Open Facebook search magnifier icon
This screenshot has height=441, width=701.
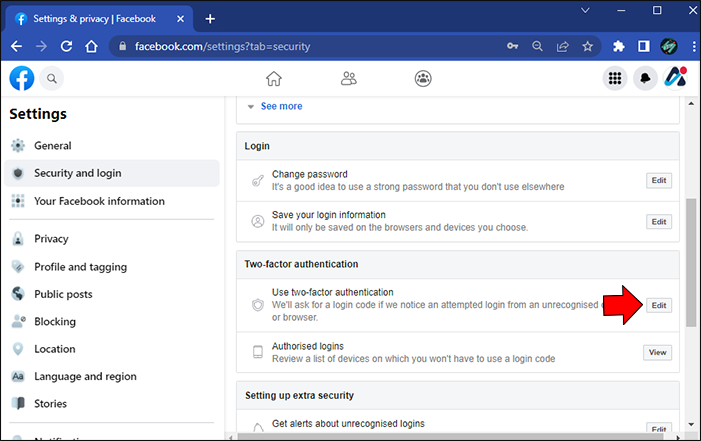click(x=52, y=78)
